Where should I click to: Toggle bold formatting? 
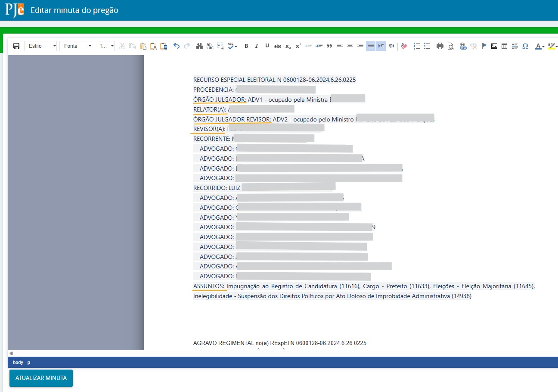pyautogui.click(x=246, y=46)
